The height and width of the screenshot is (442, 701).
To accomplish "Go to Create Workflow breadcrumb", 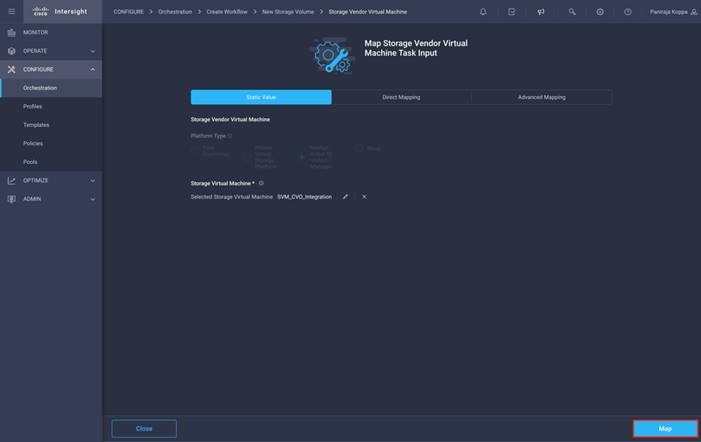I will [227, 12].
